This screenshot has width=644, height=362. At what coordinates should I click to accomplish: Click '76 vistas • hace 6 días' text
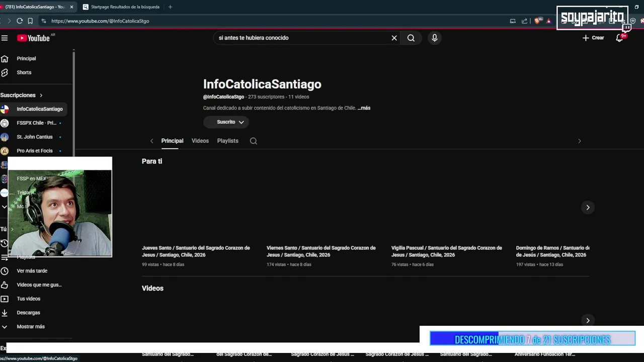pyautogui.click(x=412, y=264)
